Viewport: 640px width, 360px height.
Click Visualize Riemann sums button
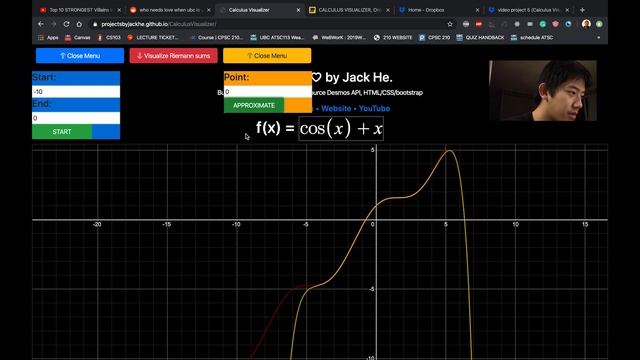(x=173, y=56)
